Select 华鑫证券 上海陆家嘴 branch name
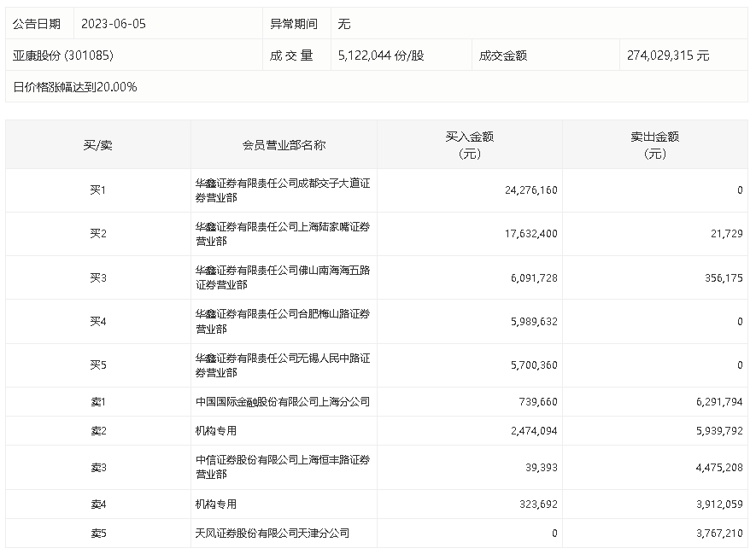This screenshot has width=756, height=554. point(283,234)
